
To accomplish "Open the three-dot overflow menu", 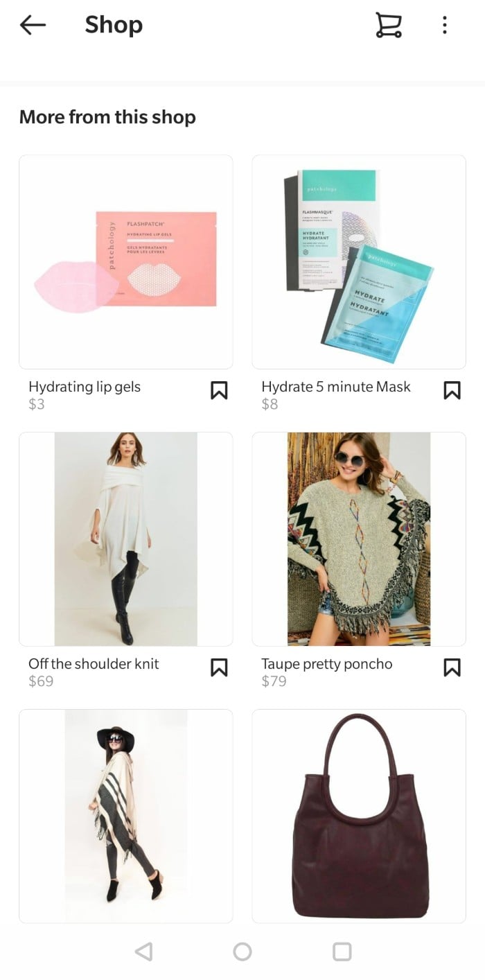I will [x=444, y=26].
